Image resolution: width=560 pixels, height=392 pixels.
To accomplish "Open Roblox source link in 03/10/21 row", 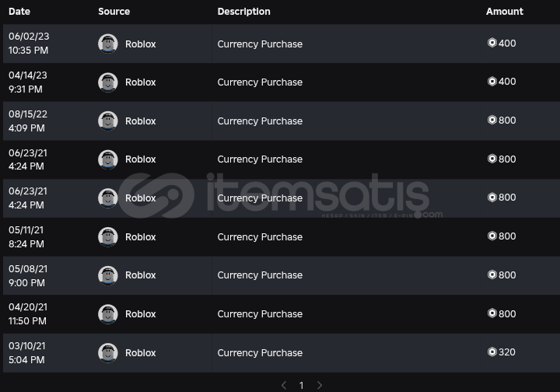I will (140, 353).
